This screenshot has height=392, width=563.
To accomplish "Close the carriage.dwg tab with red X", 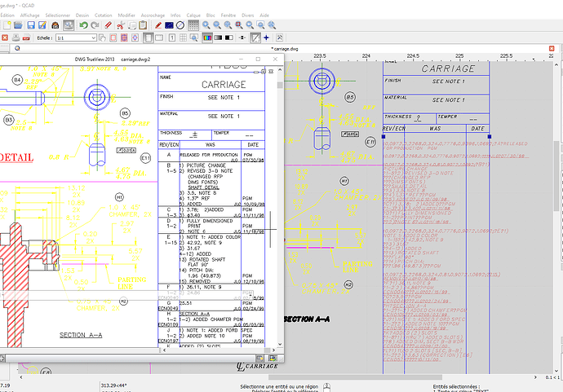I will (552, 48).
